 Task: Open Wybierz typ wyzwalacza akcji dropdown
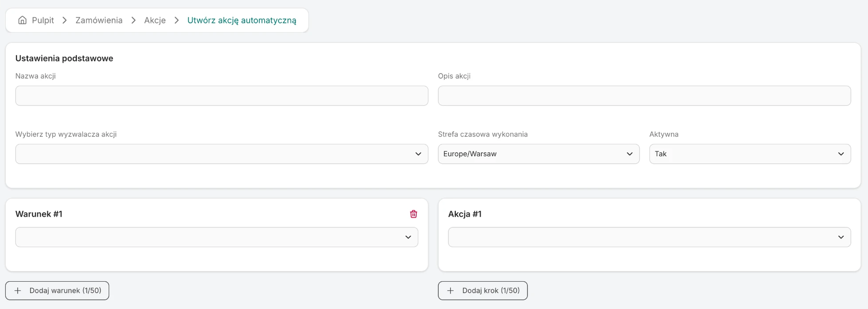222,154
